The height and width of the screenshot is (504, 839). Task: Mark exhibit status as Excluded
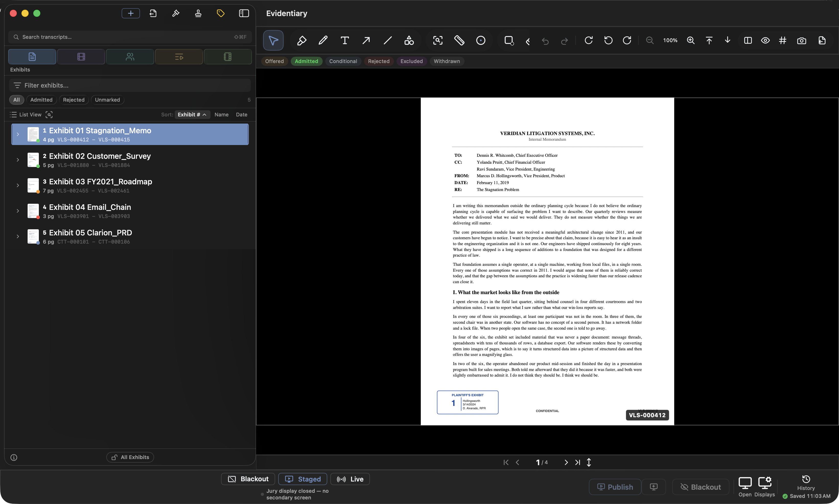click(412, 61)
